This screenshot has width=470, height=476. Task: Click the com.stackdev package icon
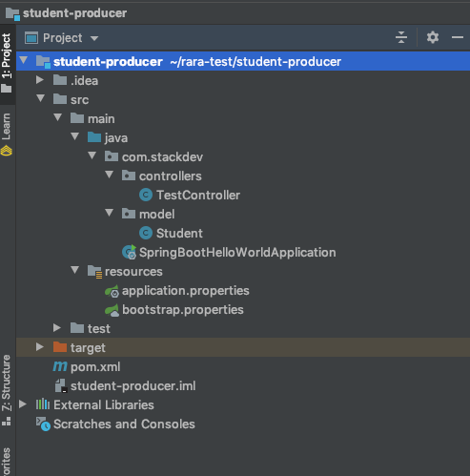112,156
